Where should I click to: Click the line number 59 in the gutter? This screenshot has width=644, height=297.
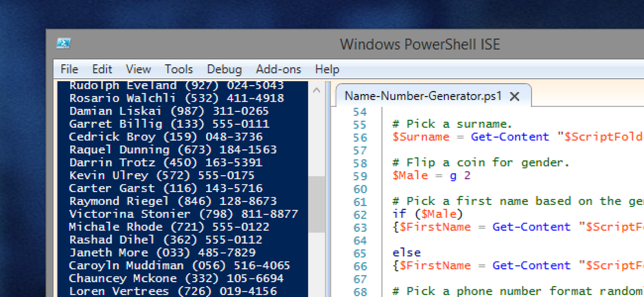(360, 176)
